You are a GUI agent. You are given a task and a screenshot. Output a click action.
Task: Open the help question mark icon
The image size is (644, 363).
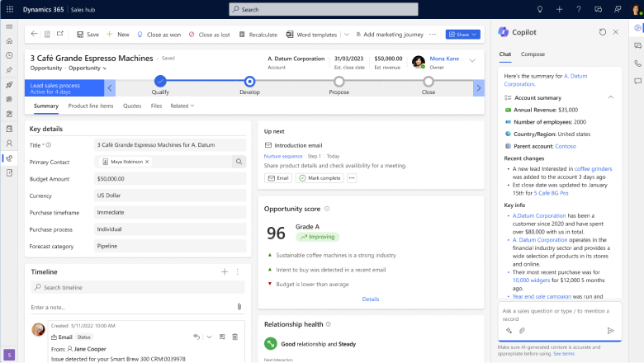click(578, 9)
